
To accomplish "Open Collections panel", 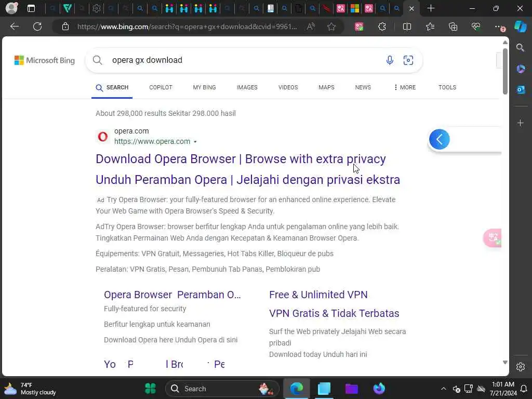I will pos(453,26).
